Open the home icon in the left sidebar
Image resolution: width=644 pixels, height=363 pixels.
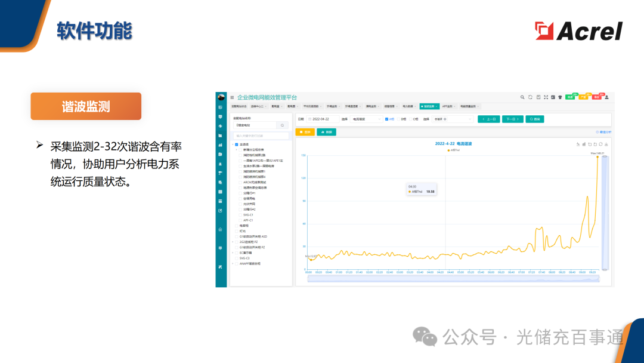pyautogui.click(x=220, y=229)
